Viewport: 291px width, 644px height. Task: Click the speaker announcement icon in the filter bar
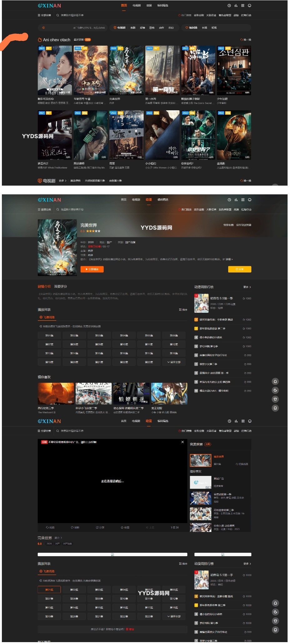(43, 28)
